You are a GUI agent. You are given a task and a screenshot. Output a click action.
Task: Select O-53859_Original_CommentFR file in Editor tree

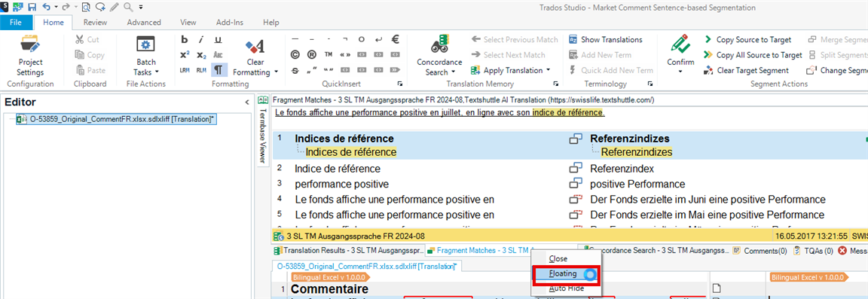(x=116, y=120)
